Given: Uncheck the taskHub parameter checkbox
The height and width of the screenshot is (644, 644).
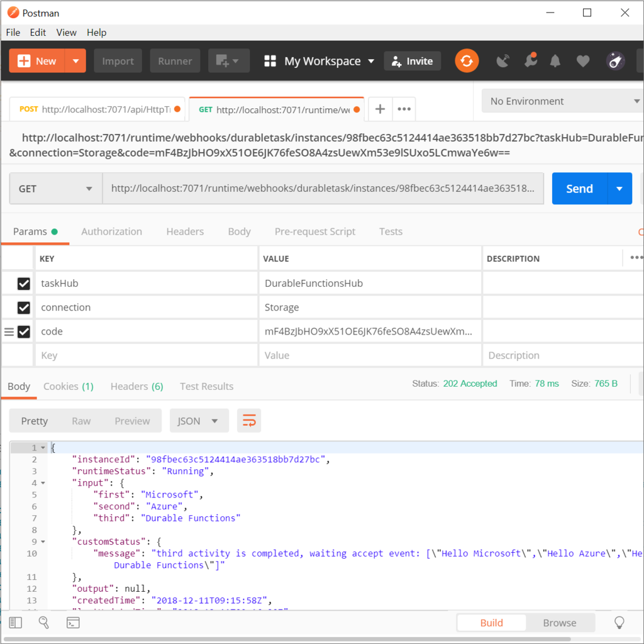Looking at the screenshot, I should tap(24, 284).
